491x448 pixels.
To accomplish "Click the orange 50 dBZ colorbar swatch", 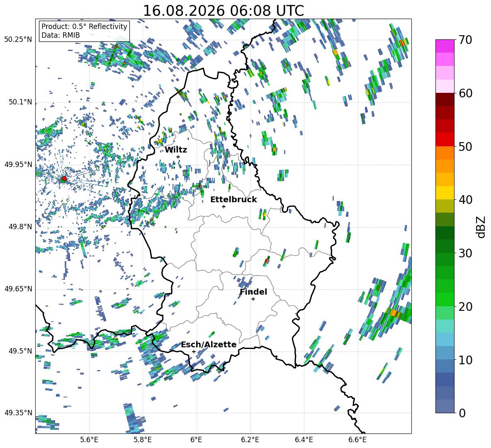I will click(x=445, y=153).
